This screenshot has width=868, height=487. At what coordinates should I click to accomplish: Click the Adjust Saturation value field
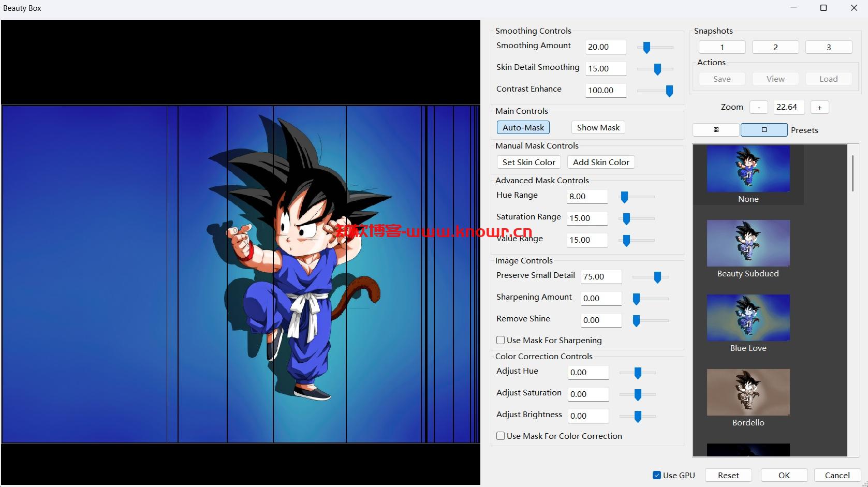[588, 394]
